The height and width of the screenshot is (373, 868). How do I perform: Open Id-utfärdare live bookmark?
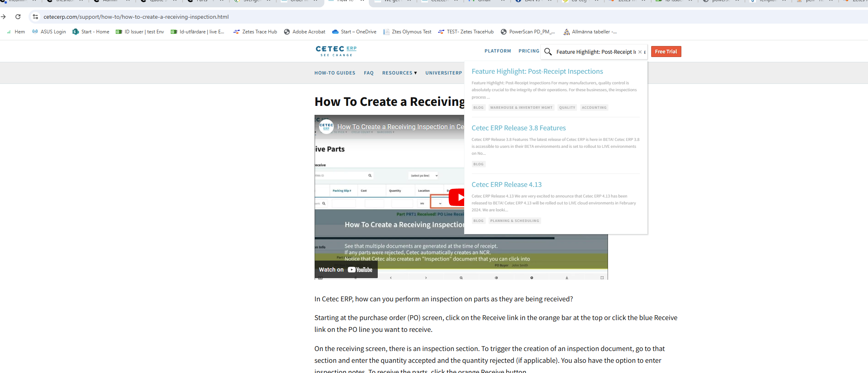click(x=198, y=32)
